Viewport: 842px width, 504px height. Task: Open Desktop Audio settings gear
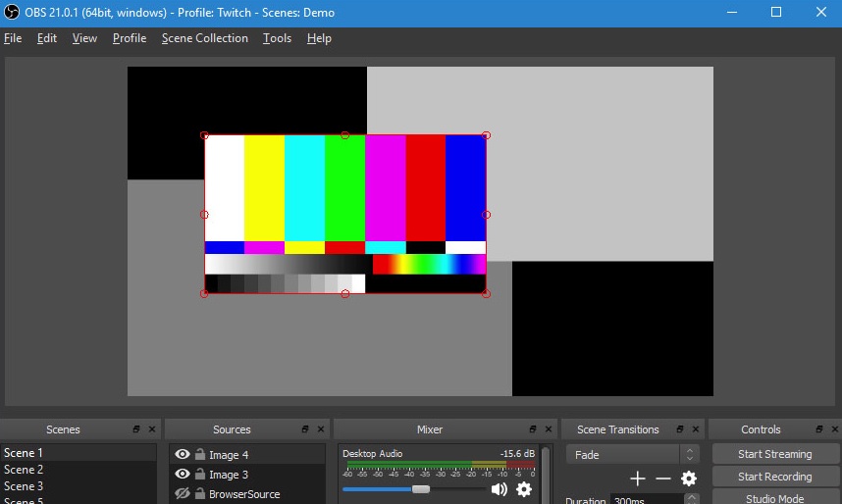(x=524, y=489)
